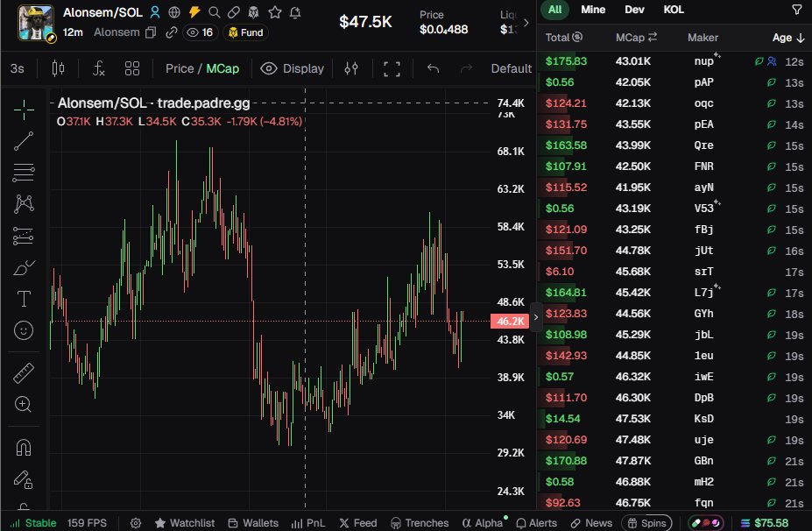This screenshot has height=531, width=812.
Task: Open settings gear in bottom bar
Action: (136, 523)
